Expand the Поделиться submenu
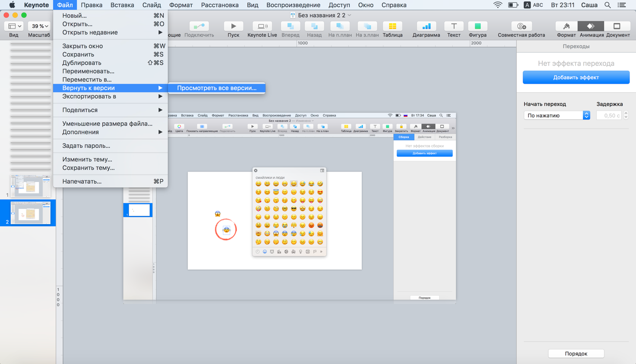 click(111, 110)
